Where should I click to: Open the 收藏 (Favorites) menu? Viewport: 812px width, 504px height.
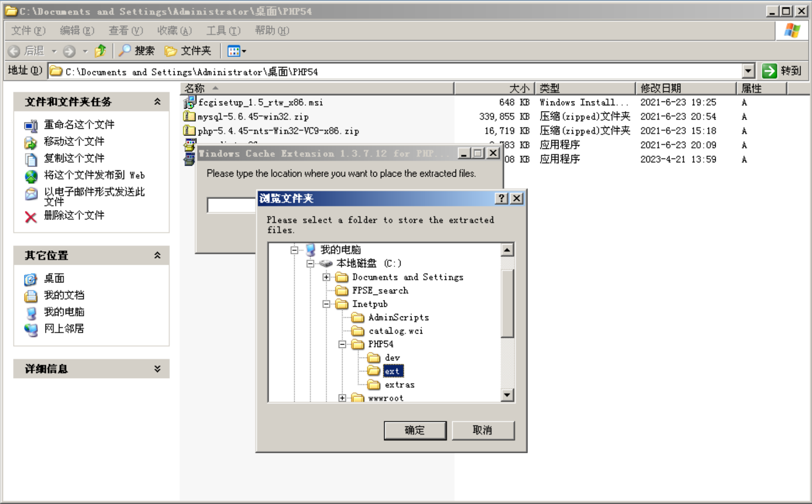point(174,31)
